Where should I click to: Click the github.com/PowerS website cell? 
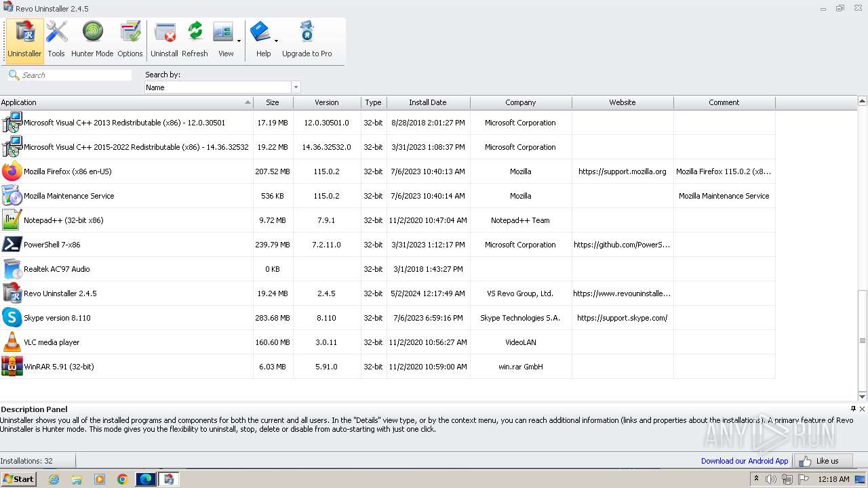(x=623, y=245)
